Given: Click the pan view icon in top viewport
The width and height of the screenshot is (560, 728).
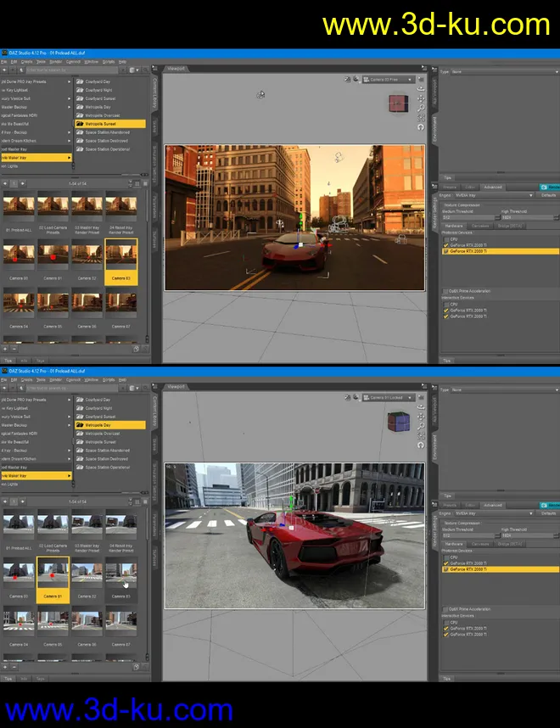Looking at the screenshot, I should coord(421,99).
